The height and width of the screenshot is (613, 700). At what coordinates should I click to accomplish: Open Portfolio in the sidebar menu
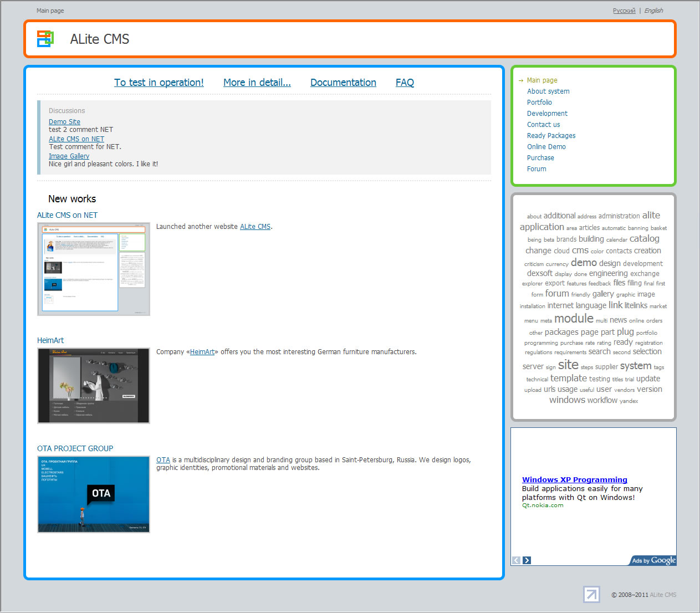point(539,103)
